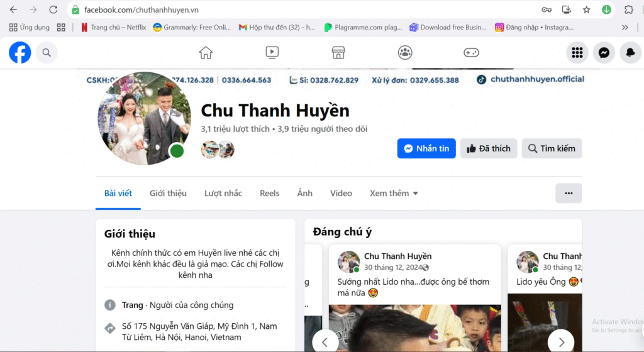Click the Facebook search magnifier icon
This screenshot has width=644, height=352.
[x=47, y=53]
